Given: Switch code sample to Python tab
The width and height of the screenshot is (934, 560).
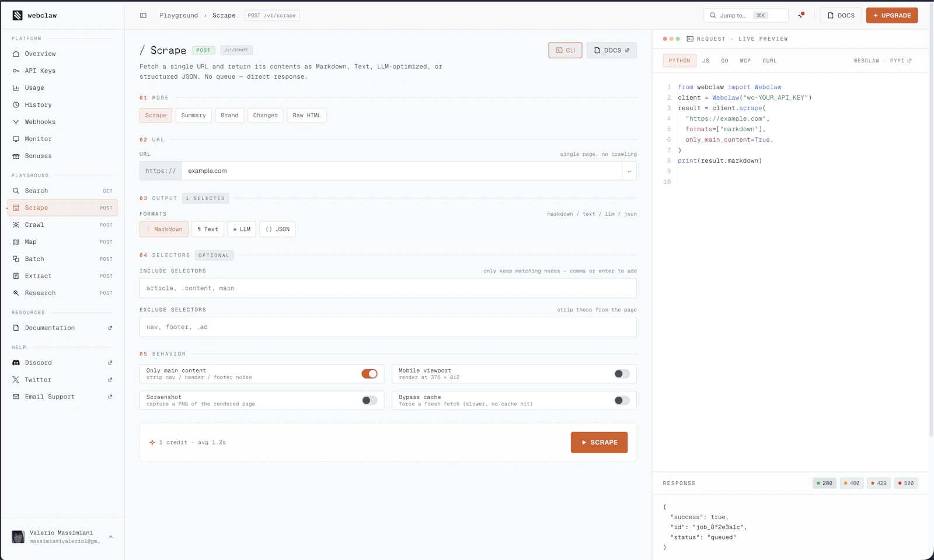Looking at the screenshot, I should coord(679,61).
